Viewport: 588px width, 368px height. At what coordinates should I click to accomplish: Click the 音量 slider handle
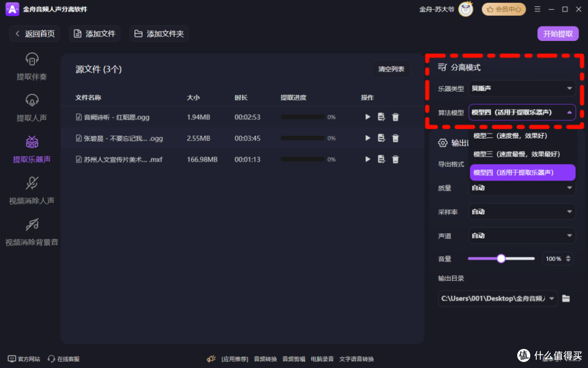tap(501, 258)
